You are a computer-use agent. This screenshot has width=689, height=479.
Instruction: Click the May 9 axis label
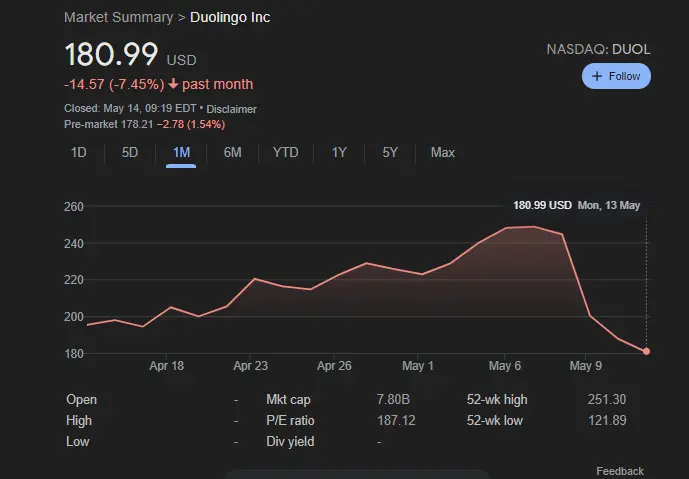[586, 366]
